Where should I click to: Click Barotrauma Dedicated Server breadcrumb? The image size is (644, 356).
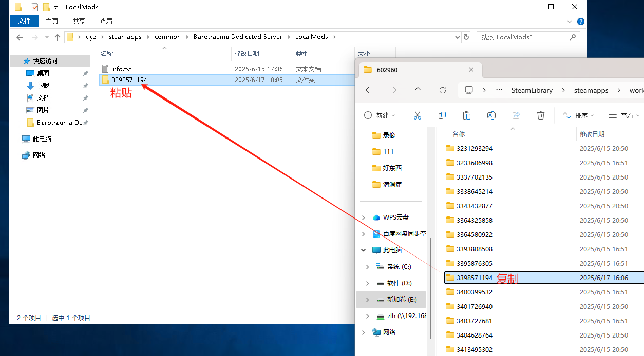pos(238,37)
